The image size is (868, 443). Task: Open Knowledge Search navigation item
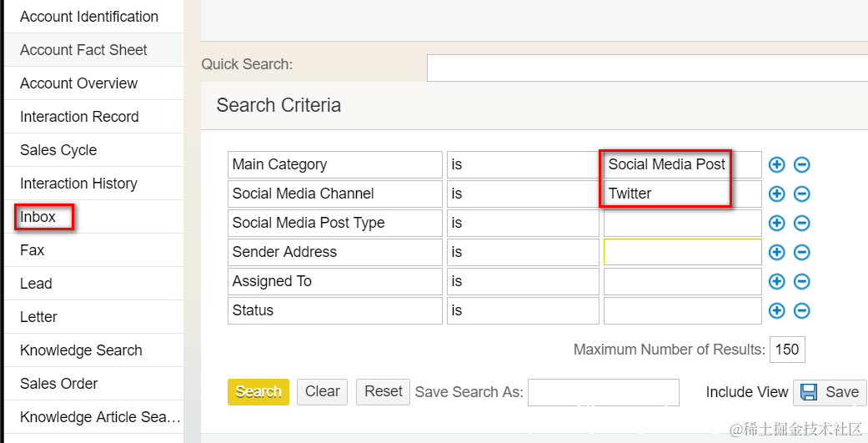(93, 350)
